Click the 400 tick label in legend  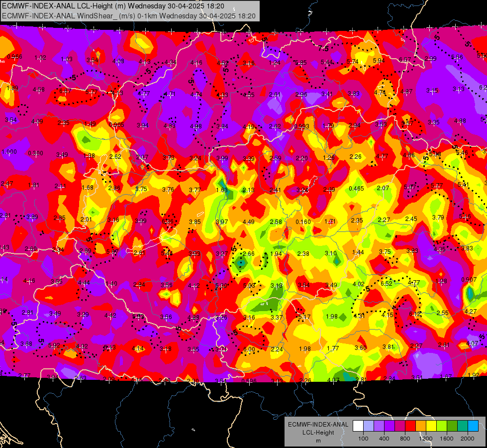[x=384, y=439]
